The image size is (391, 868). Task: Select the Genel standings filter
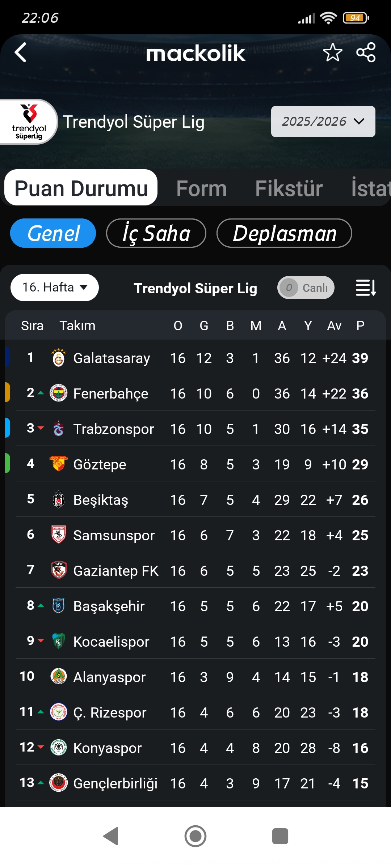(53, 233)
